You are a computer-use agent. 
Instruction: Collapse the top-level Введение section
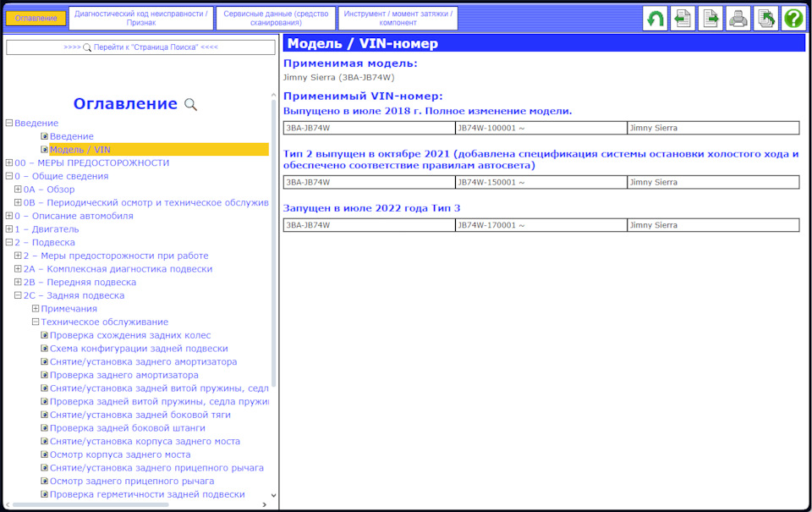click(x=8, y=123)
